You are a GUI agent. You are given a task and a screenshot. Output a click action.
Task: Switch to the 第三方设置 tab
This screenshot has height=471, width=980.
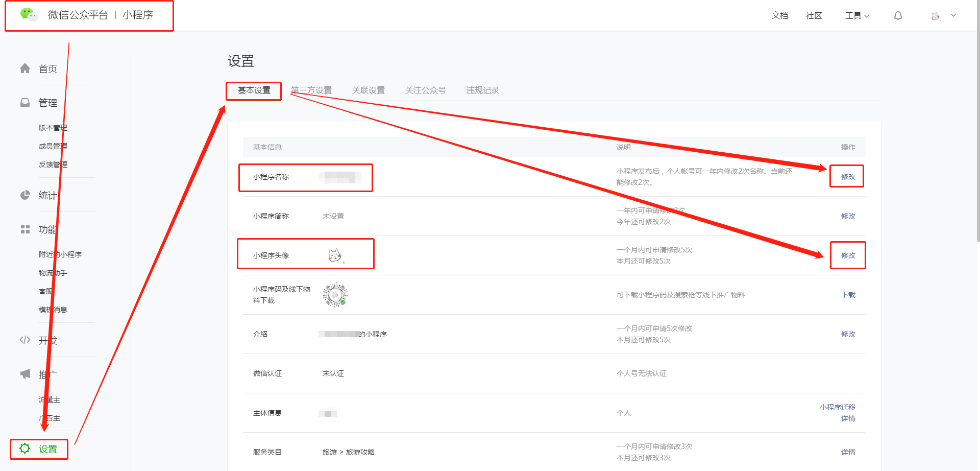(311, 90)
